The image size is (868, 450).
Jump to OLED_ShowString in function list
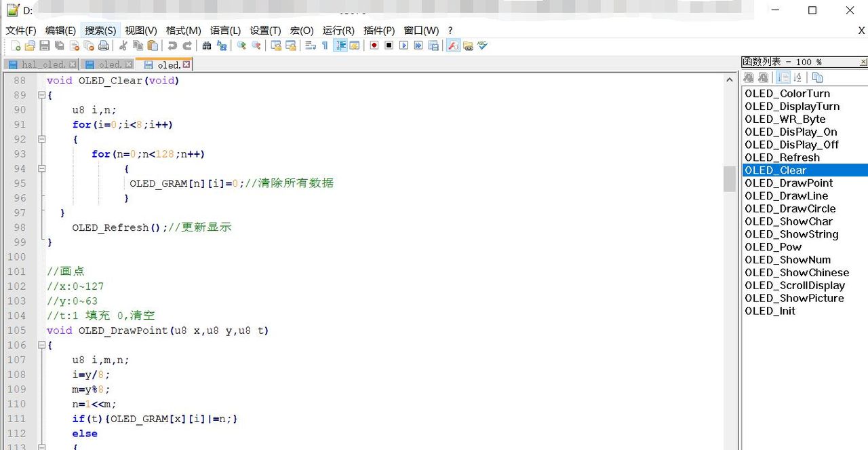coord(791,234)
